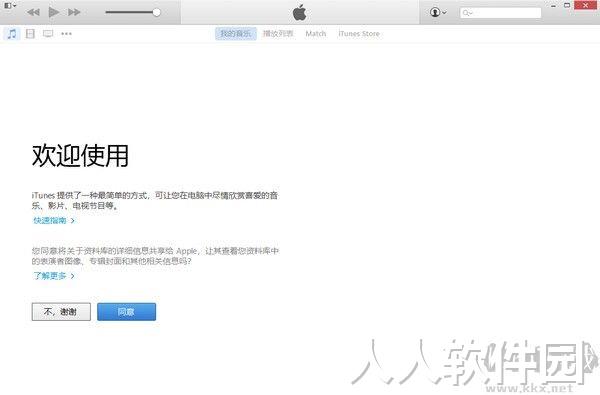The height and width of the screenshot is (395, 600).
Task: Open the More media types ellipsis
Action: point(66,34)
